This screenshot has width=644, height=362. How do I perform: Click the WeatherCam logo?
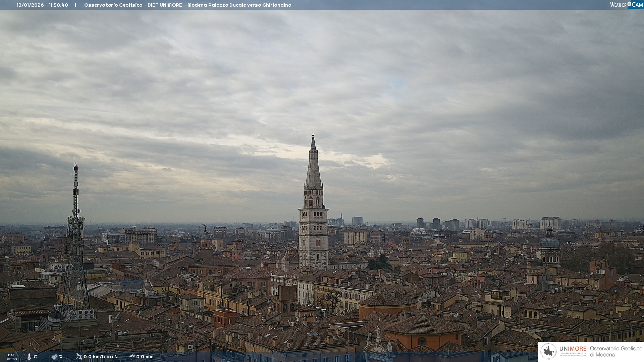click(x=626, y=5)
